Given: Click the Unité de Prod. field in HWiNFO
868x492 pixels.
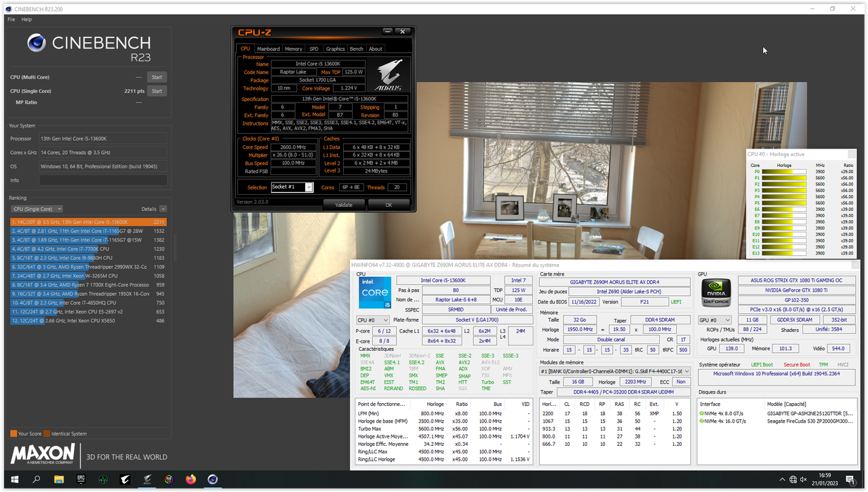Looking at the screenshot, I should pos(513,309).
